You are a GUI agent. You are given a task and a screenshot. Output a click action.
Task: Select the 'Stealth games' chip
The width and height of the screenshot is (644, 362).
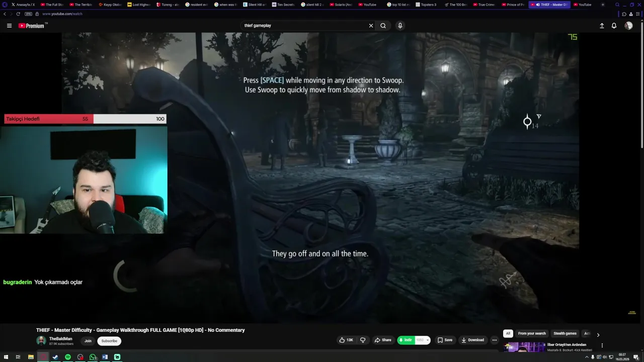pyautogui.click(x=565, y=333)
